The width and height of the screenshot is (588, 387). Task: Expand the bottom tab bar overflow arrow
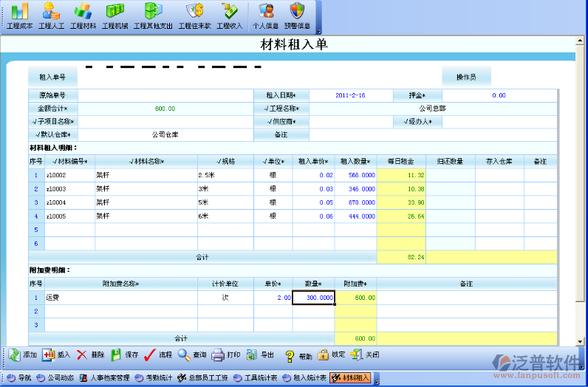[377, 382]
